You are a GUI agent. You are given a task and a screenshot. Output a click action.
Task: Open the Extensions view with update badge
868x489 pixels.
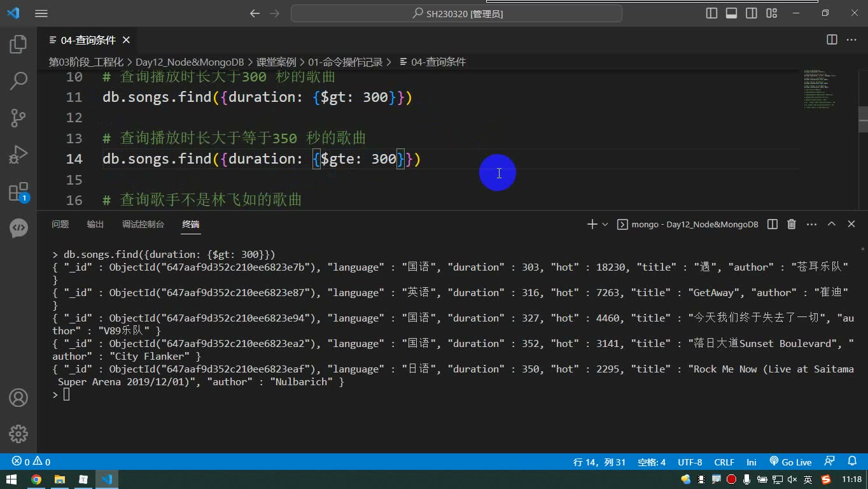click(x=18, y=192)
